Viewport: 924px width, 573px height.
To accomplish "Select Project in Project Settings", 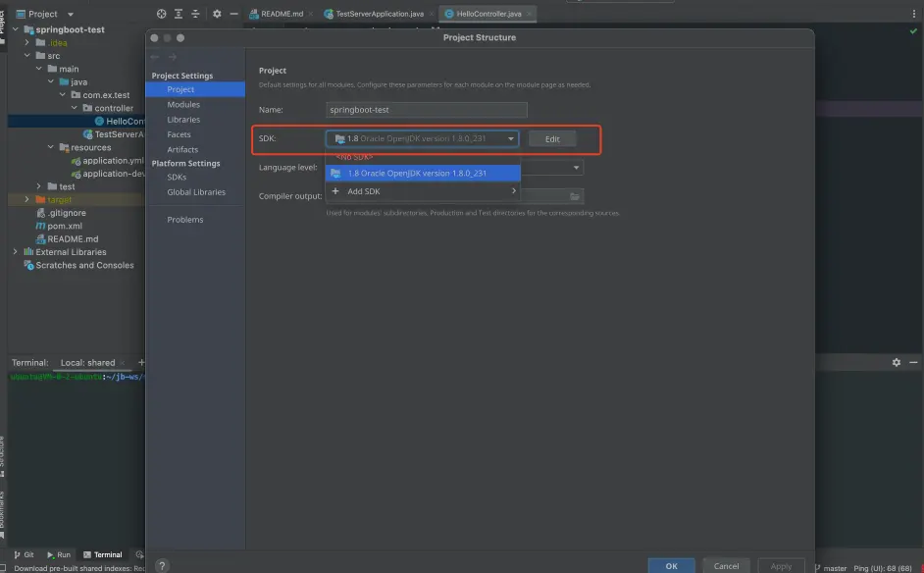I will click(x=195, y=89).
